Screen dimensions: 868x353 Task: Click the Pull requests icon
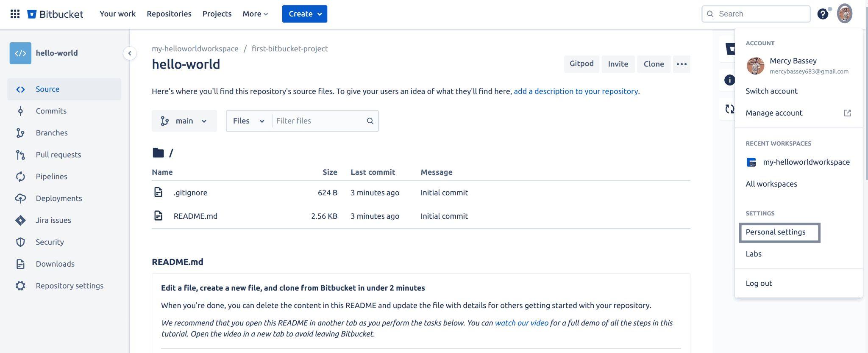tap(20, 155)
